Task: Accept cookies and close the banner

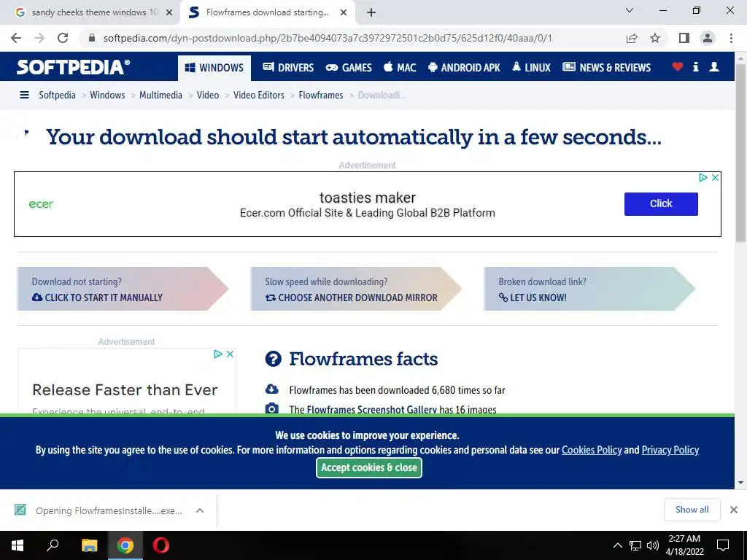Action: pyautogui.click(x=368, y=467)
